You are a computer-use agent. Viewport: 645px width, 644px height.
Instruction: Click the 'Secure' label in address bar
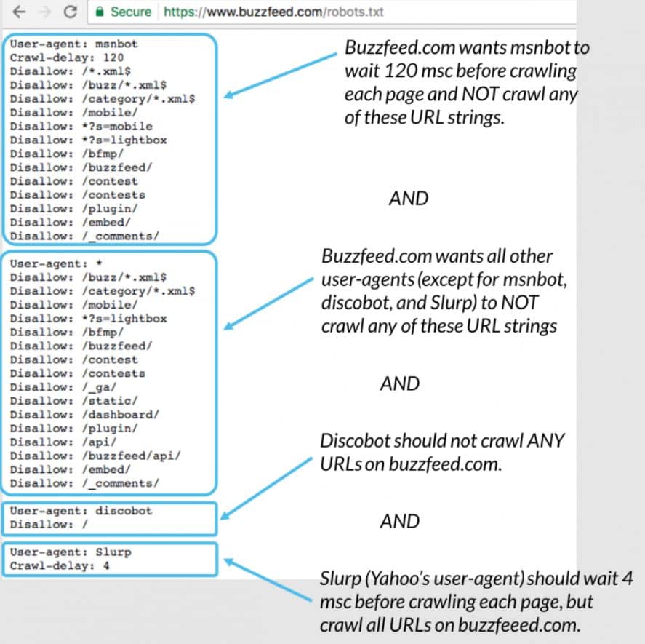click(131, 12)
